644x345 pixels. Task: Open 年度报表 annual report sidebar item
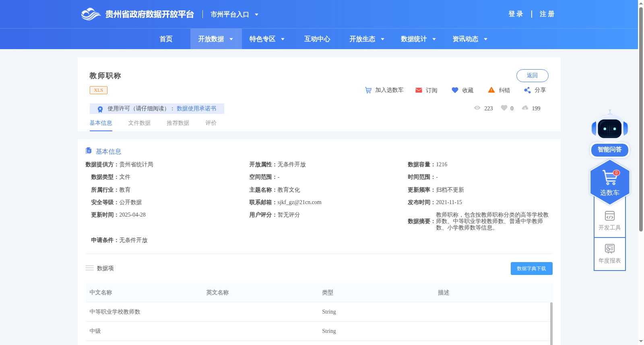pos(610,254)
